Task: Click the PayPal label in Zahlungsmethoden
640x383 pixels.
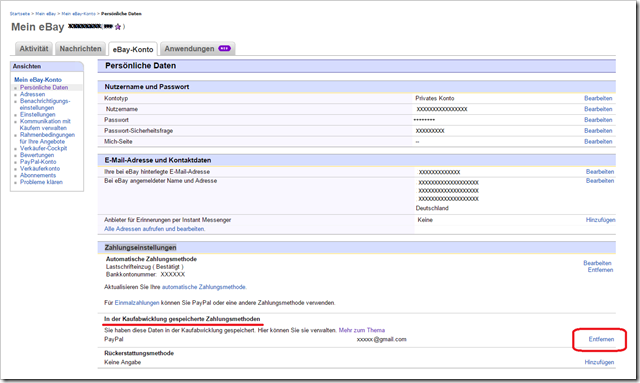Action: click(114, 339)
